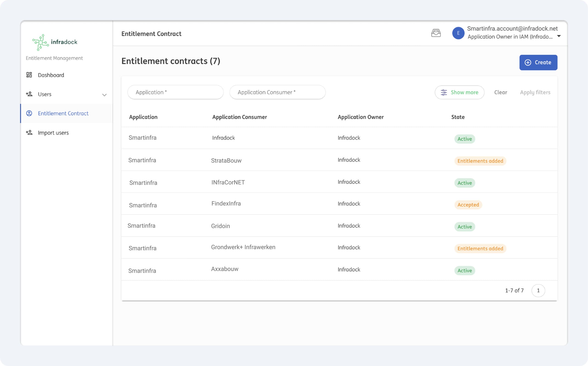Click the Application Consumer column header
This screenshot has width=588, height=366.
(240, 117)
